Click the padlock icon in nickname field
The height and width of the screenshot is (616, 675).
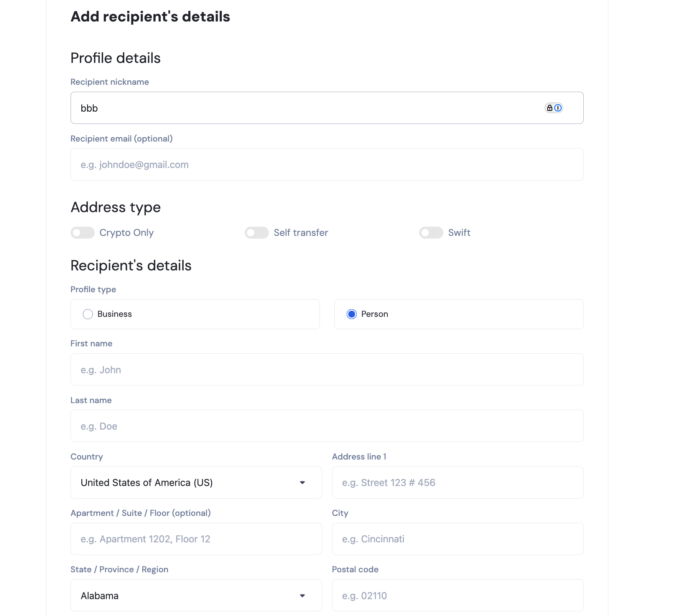pyautogui.click(x=550, y=108)
